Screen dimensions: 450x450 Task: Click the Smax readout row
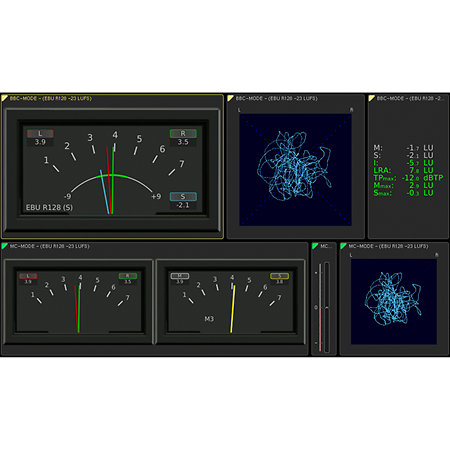point(403,193)
